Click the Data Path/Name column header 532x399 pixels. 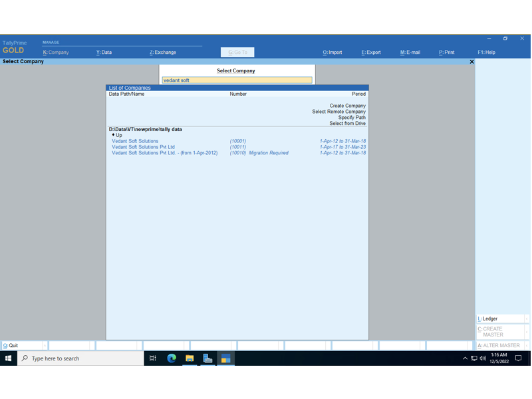click(126, 94)
